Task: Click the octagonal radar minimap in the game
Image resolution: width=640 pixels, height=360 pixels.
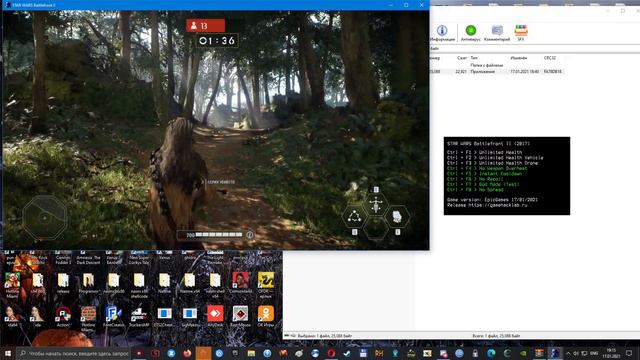Action: pyautogui.click(x=45, y=218)
